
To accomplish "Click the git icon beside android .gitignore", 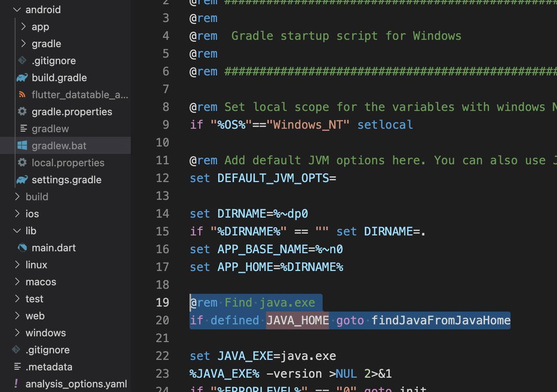I will tap(22, 60).
